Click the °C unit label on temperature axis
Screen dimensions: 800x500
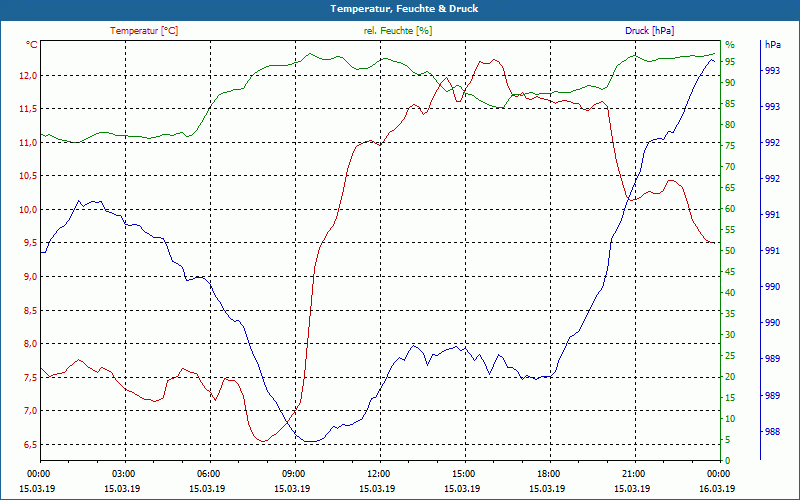pos(31,45)
